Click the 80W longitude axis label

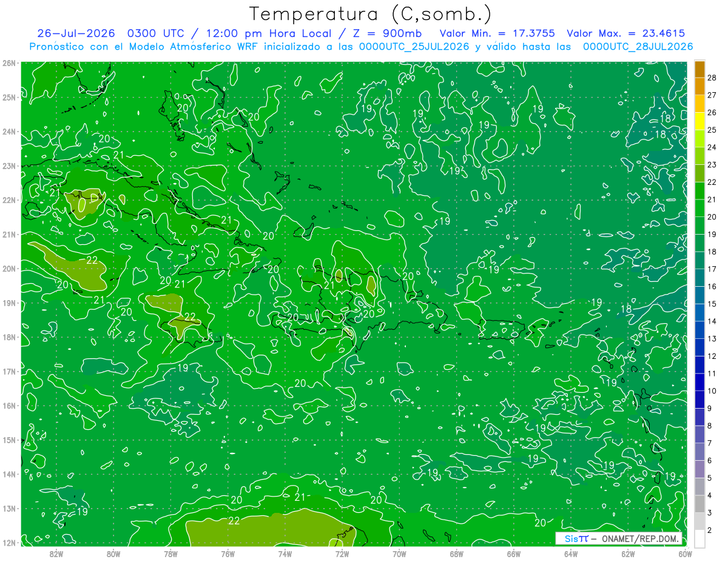tap(113, 554)
